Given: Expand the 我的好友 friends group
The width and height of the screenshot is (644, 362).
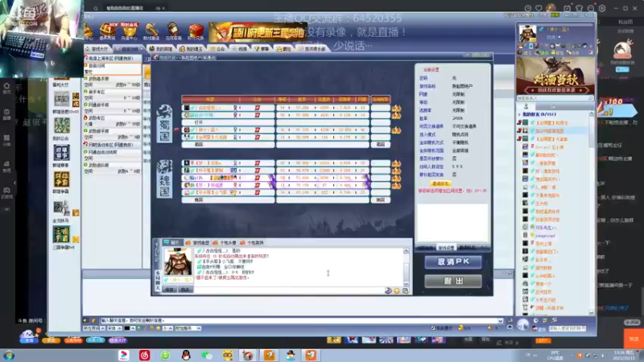Looking at the screenshot, I should coord(539,114).
